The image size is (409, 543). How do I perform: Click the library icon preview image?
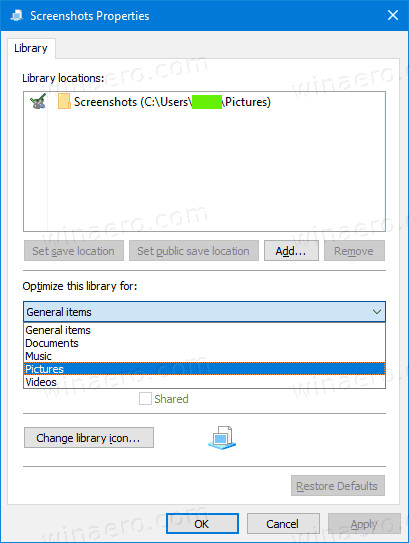[x=222, y=438]
